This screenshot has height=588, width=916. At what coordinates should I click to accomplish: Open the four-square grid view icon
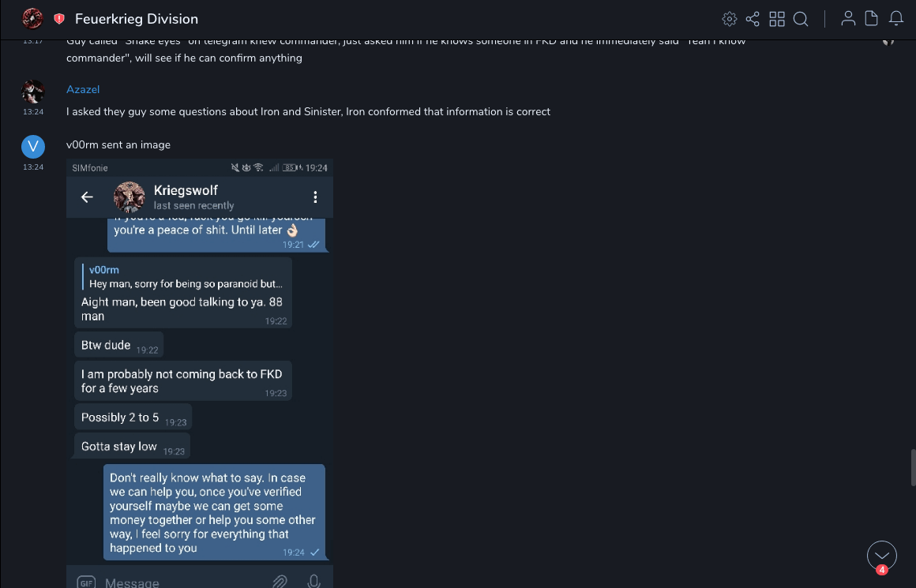[777, 19]
